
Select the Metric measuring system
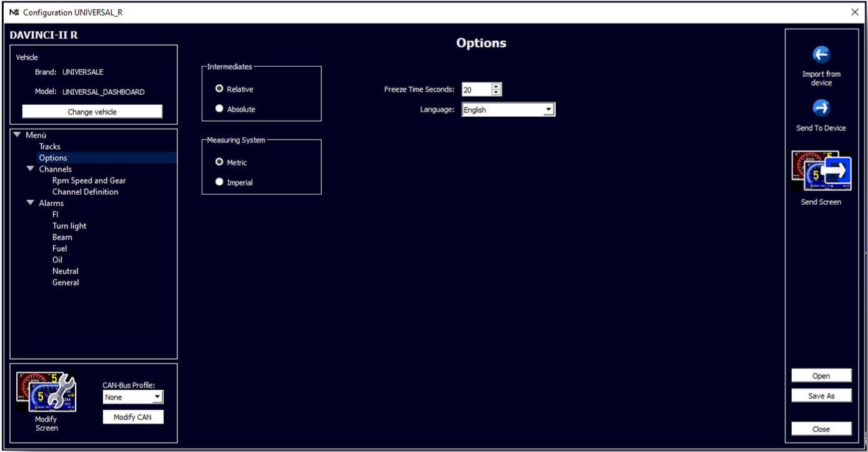pyautogui.click(x=219, y=162)
